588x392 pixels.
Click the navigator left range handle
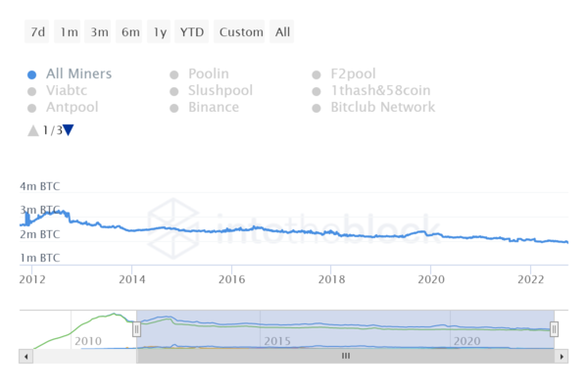[137, 329]
